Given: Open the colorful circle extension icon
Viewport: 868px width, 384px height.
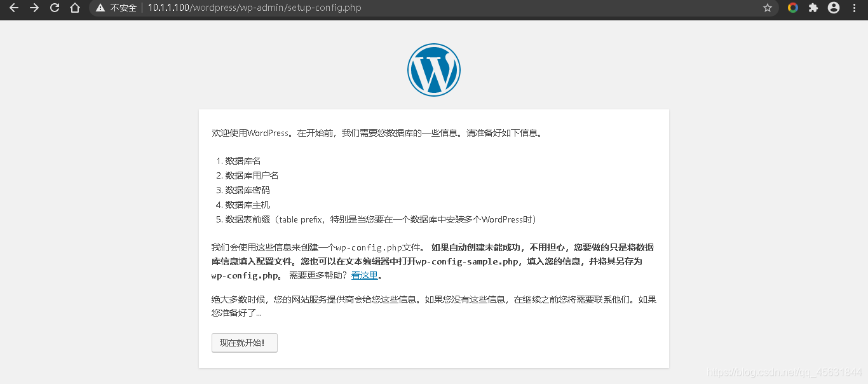Looking at the screenshot, I should tap(792, 8).
